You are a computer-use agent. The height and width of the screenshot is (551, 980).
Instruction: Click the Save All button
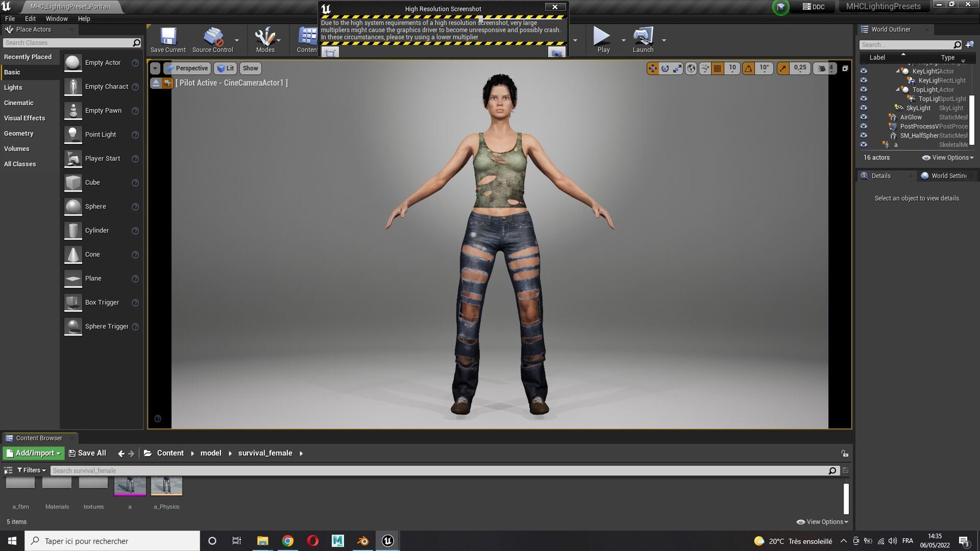87,453
